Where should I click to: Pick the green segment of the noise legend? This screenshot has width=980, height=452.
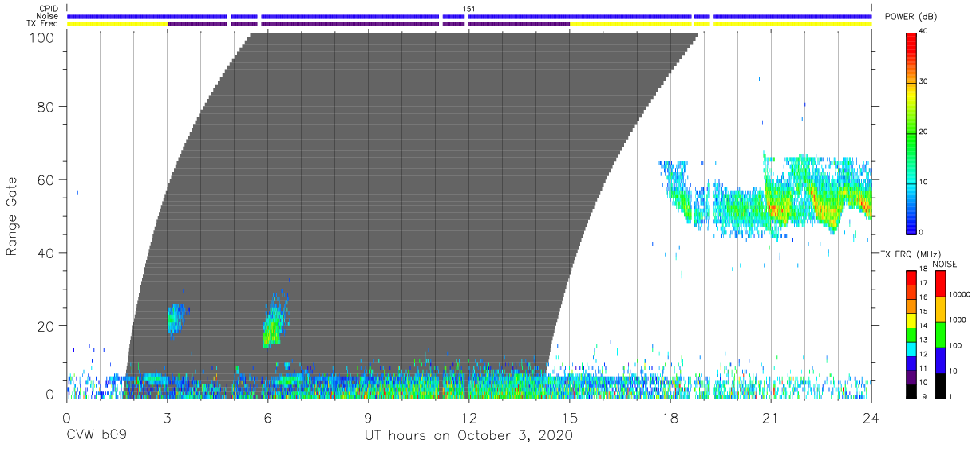click(939, 334)
